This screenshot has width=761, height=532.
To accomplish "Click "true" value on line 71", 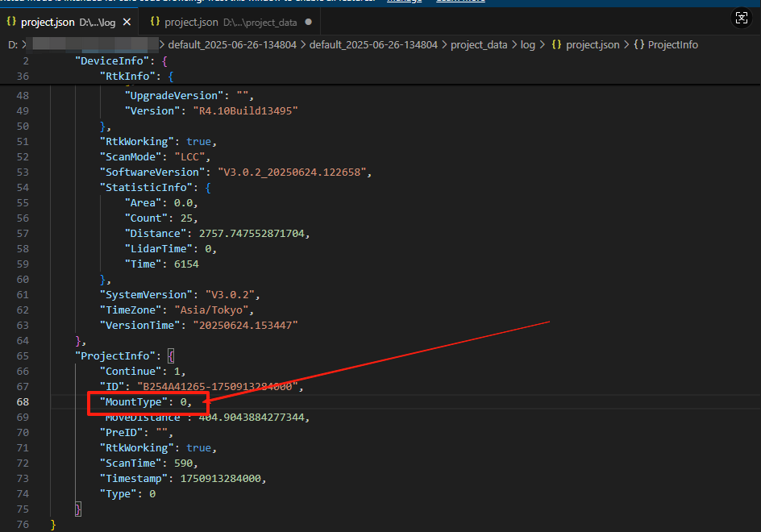I will (198, 447).
